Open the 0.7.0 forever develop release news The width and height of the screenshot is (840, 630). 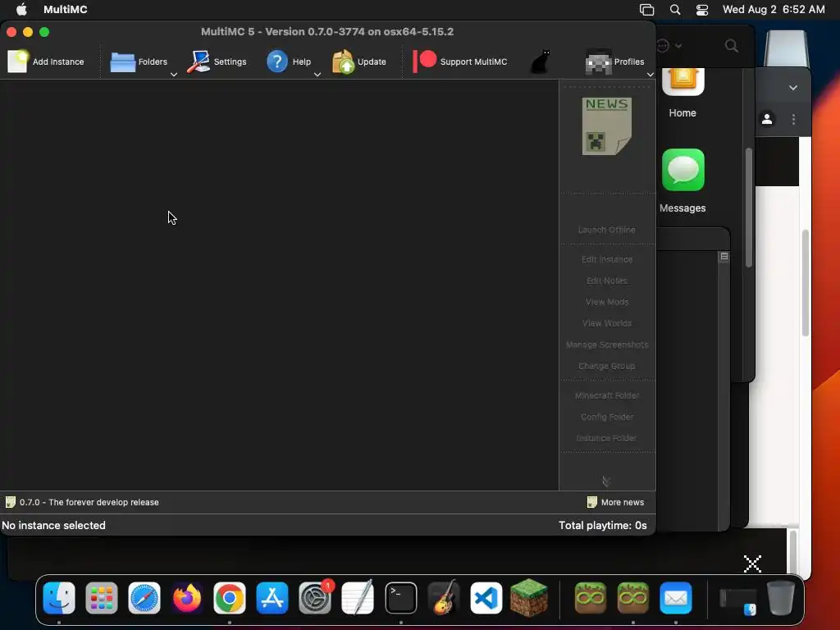coord(83,503)
